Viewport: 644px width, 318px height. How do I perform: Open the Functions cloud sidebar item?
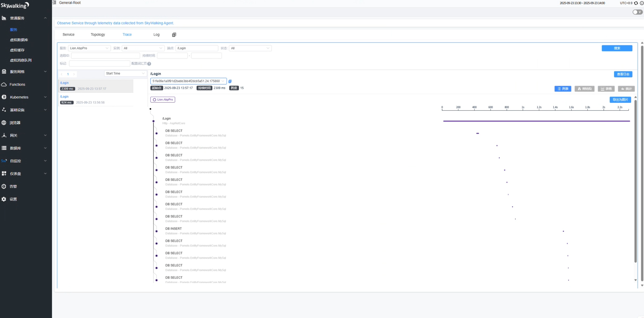(x=17, y=84)
